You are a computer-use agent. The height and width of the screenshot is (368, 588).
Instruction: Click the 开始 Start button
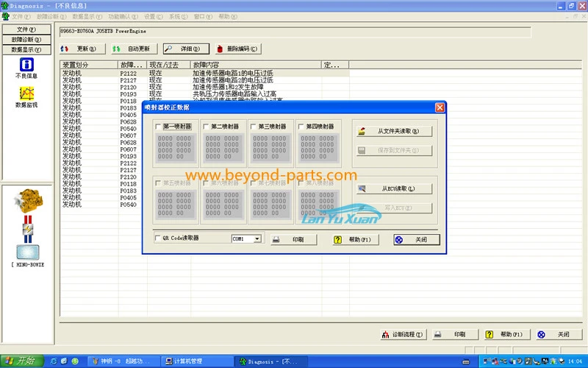pos(22,361)
